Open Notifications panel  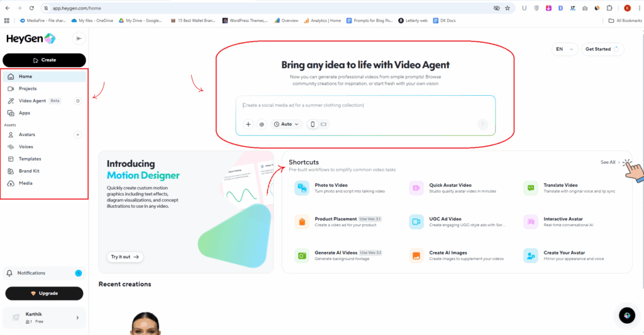[45, 273]
